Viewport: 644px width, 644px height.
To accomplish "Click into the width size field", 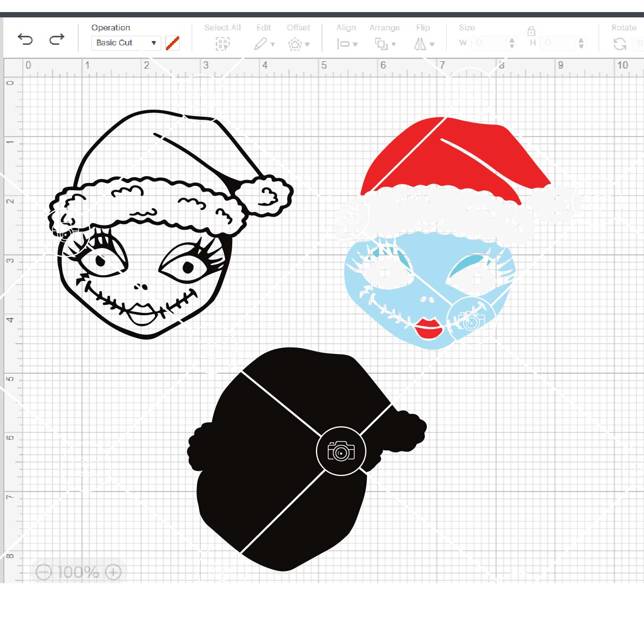I will (489, 43).
